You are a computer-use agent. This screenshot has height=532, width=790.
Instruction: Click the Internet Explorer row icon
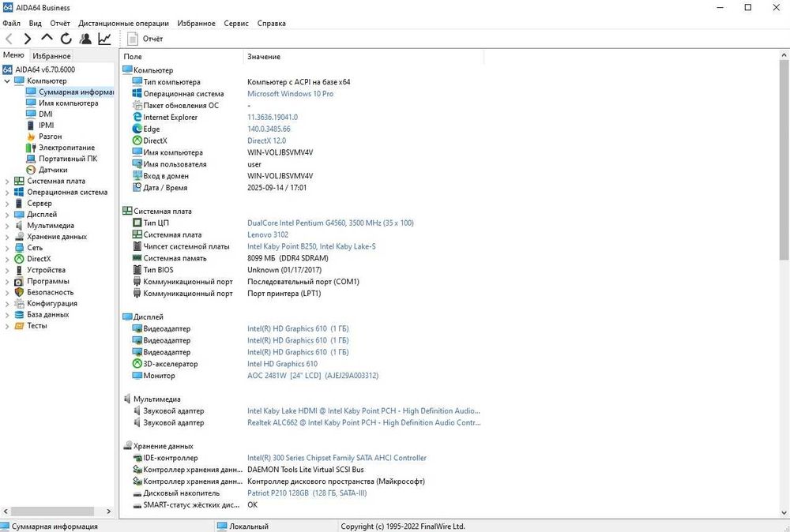(137, 117)
